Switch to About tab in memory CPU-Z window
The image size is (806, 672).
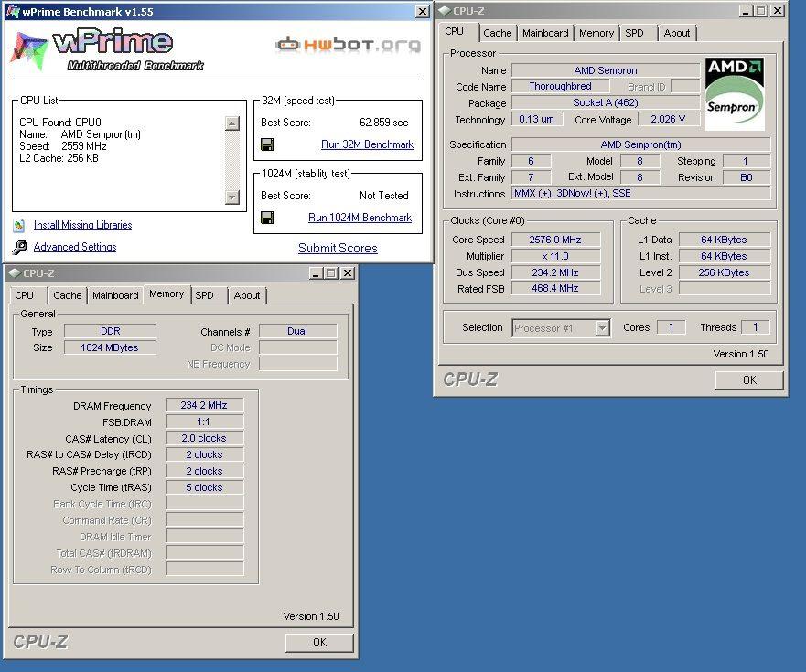247,295
